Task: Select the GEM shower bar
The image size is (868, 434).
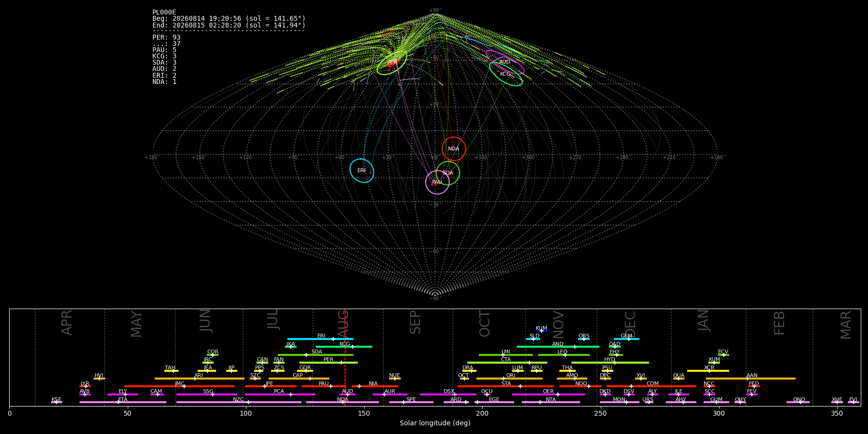Action: pyautogui.click(x=626, y=339)
